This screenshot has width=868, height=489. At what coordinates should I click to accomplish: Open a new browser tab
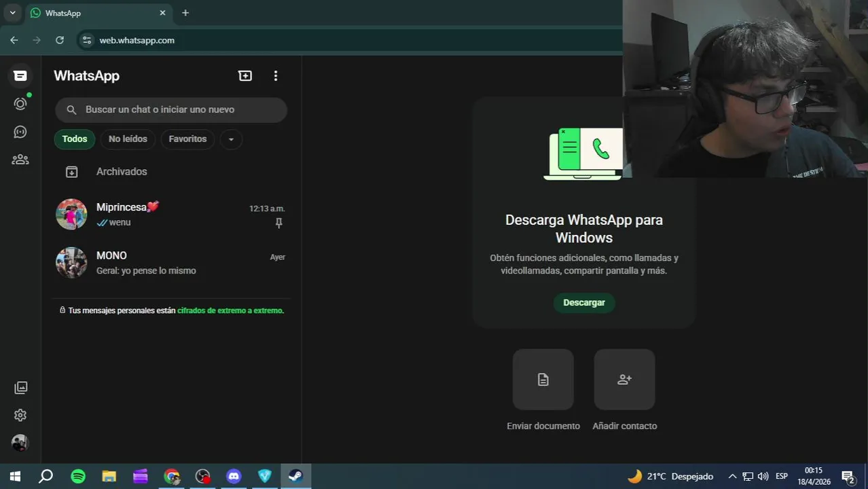[185, 13]
